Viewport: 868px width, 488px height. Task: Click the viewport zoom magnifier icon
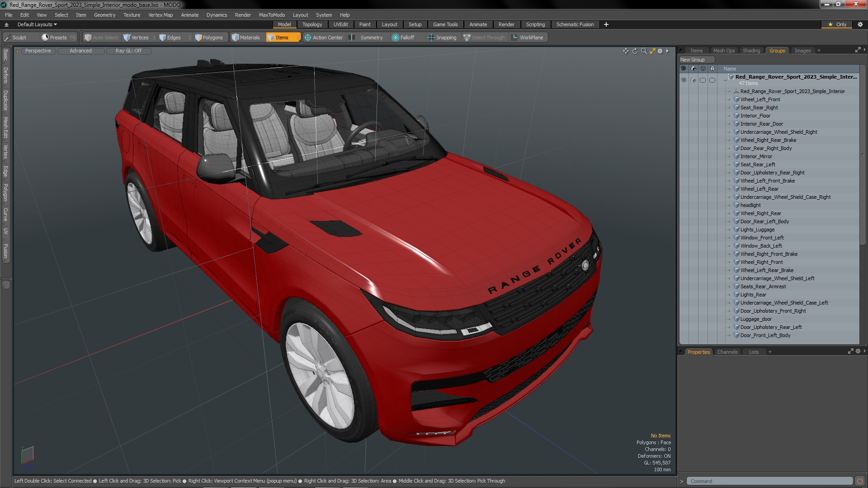[644, 51]
